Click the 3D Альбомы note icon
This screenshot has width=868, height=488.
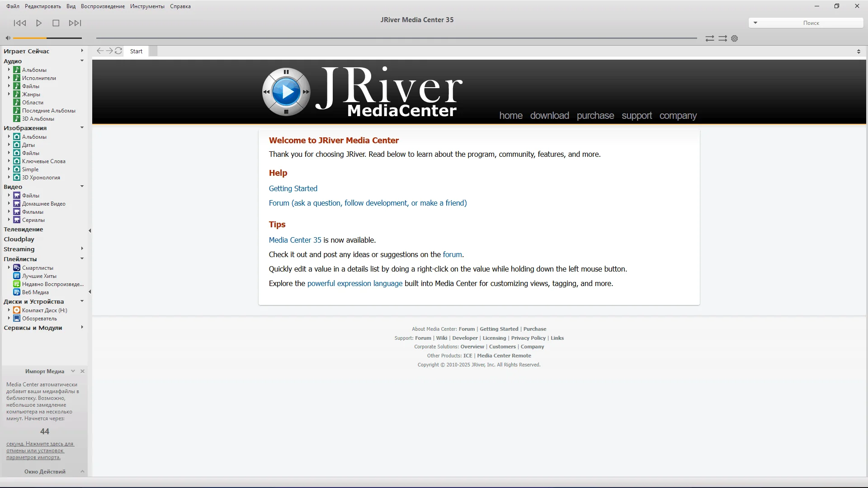click(x=17, y=119)
